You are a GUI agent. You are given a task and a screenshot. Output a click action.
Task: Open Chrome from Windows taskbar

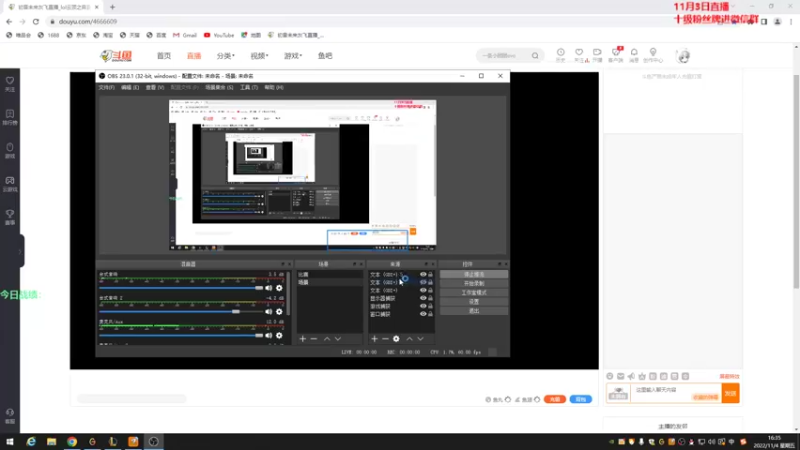click(x=72, y=442)
